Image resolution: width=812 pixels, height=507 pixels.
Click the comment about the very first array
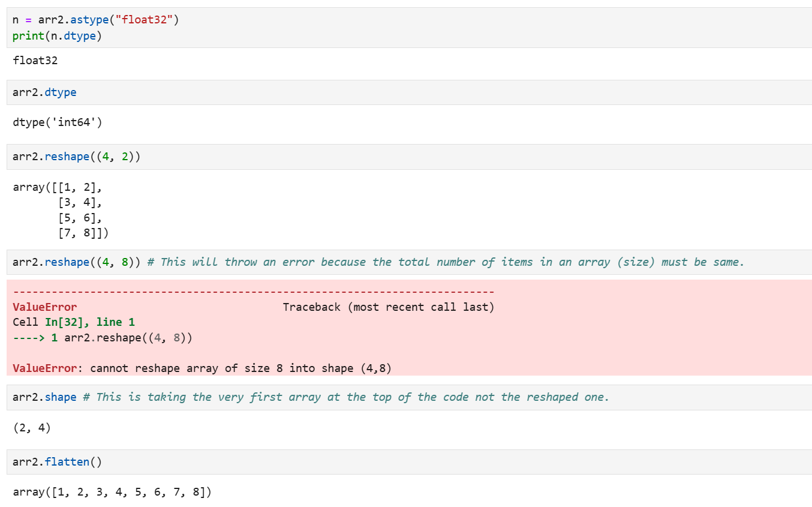pyautogui.click(x=345, y=397)
